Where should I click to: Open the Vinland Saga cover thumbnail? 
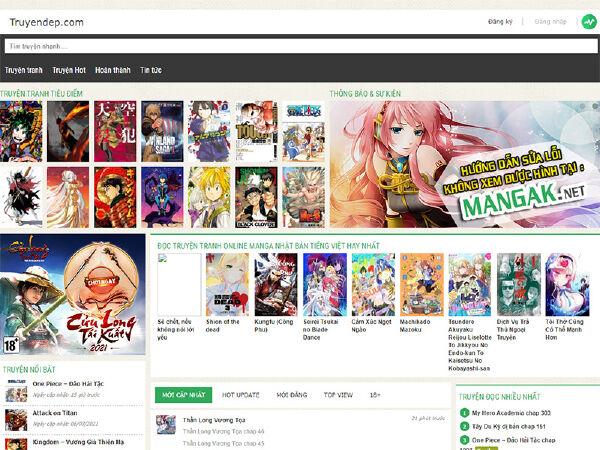(162, 131)
